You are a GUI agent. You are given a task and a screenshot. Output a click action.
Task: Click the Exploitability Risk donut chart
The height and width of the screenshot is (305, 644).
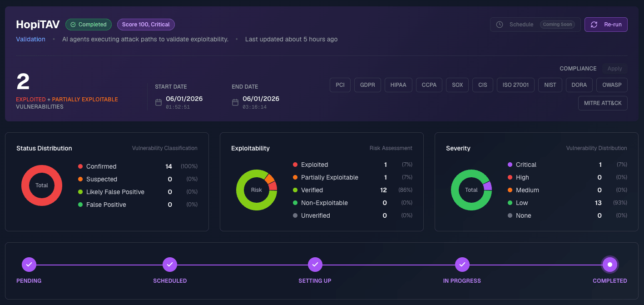coord(257,190)
